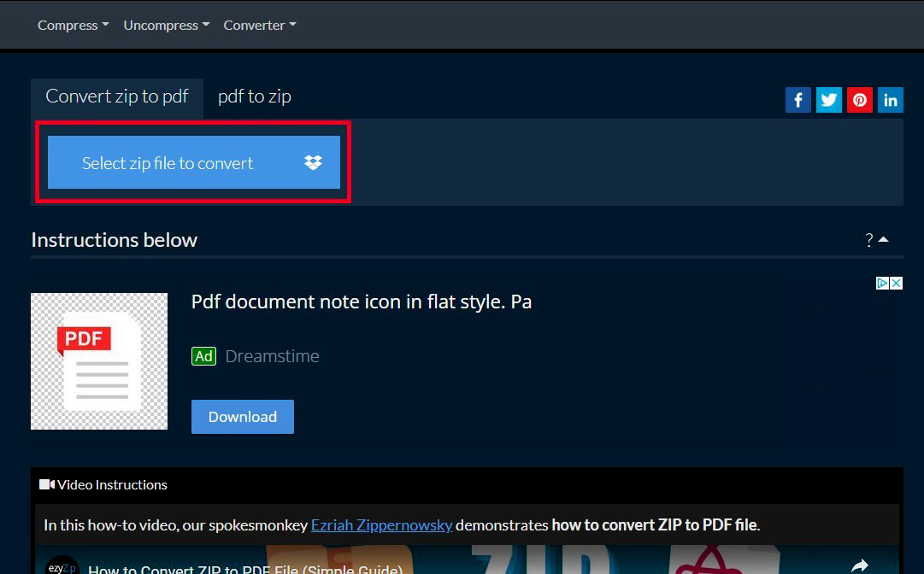
Task: Share page on LinkedIn
Action: pos(890,100)
